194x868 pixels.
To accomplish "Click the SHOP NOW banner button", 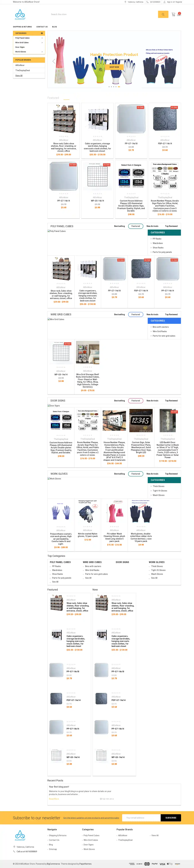I will point(114,67).
